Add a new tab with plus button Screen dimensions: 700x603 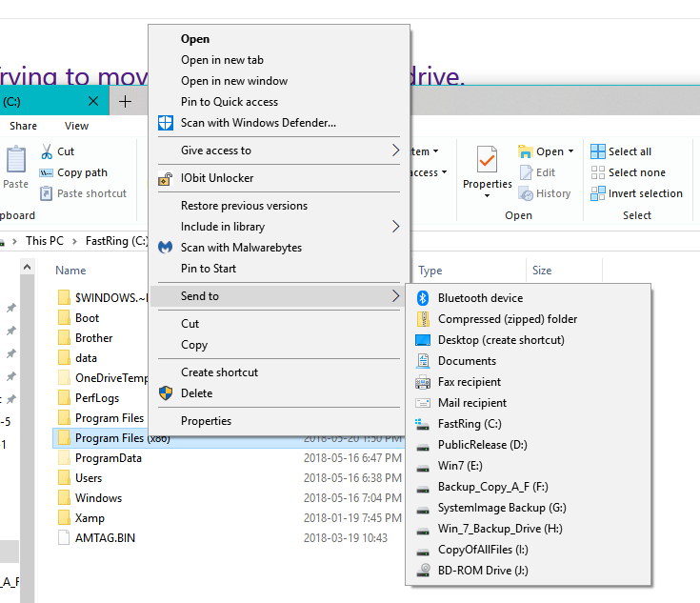click(x=126, y=101)
